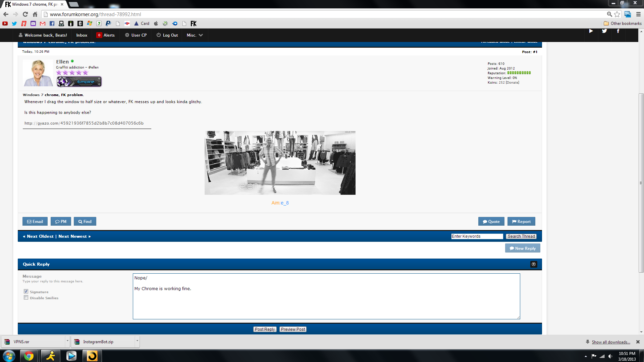Open the VPNS.rar download options arrow
Screen dimensions: 644x362
67,341
